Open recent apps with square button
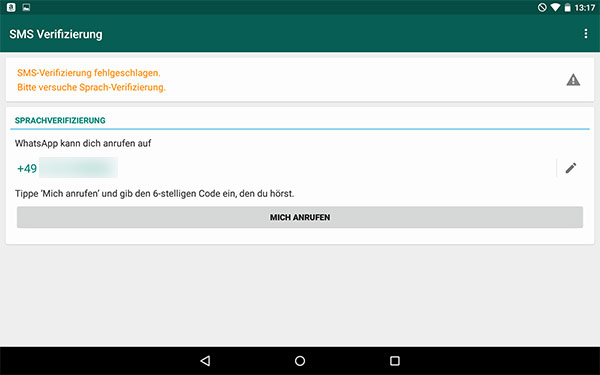 [x=395, y=360]
